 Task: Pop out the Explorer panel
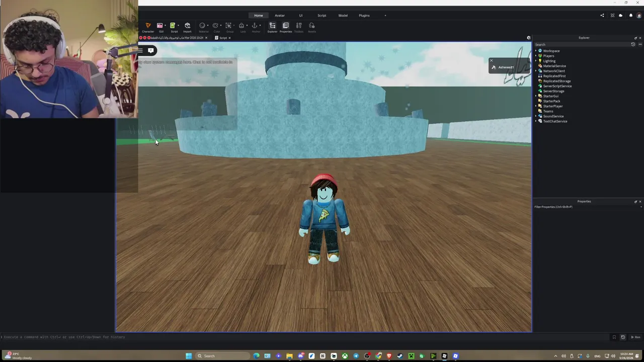635,38
